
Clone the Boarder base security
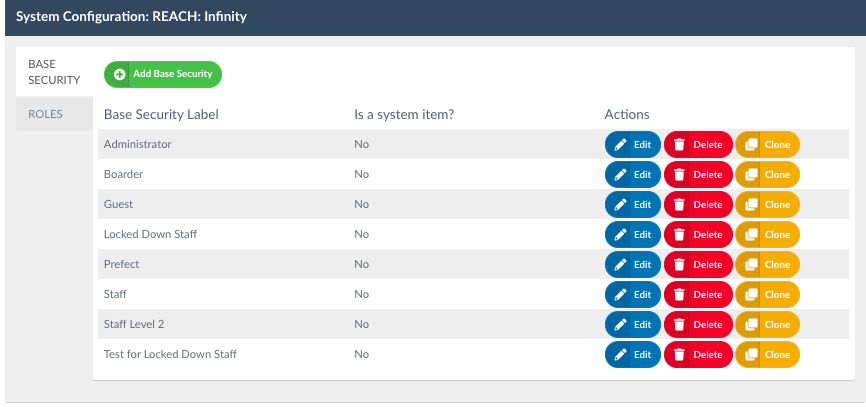pos(767,175)
